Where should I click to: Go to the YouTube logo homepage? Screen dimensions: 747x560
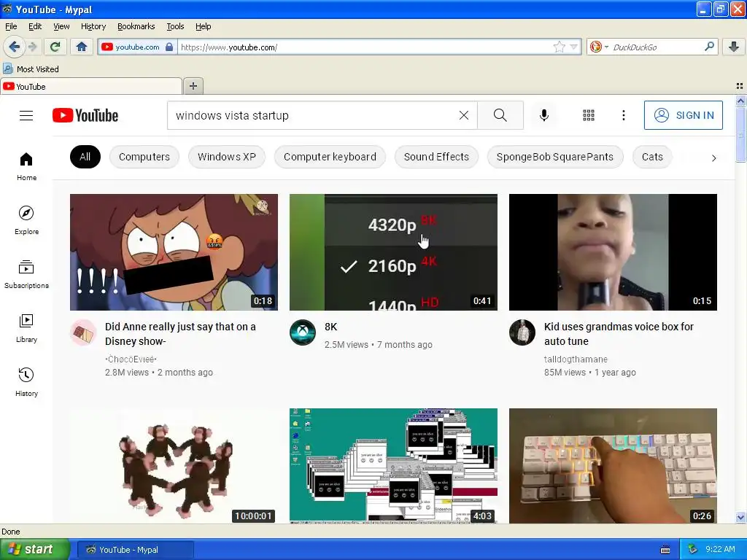coord(85,115)
